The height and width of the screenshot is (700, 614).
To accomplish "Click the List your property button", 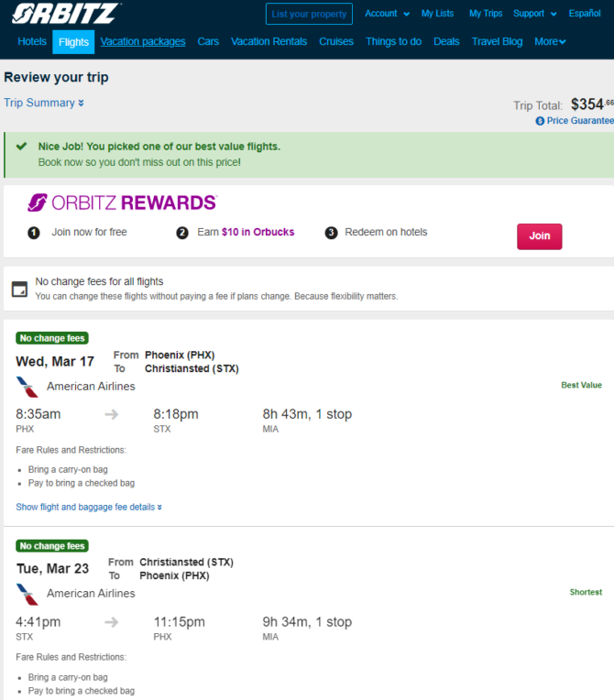I will pos(309,14).
